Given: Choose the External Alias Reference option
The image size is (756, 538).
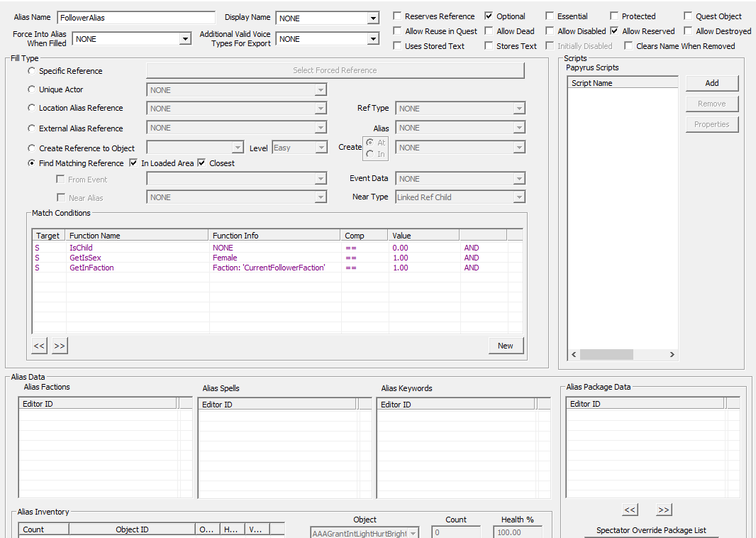Looking at the screenshot, I should click(x=30, y=128).
